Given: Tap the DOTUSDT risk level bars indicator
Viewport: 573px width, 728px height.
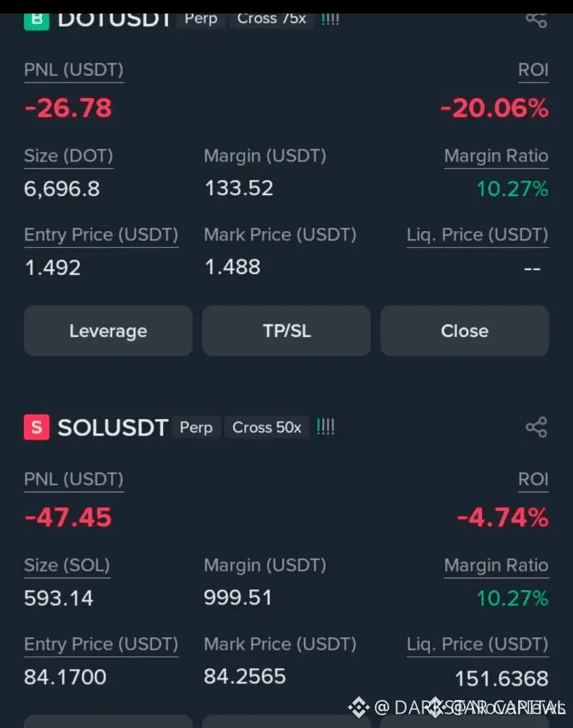Looking at the screenshot, I should point(330,19).
